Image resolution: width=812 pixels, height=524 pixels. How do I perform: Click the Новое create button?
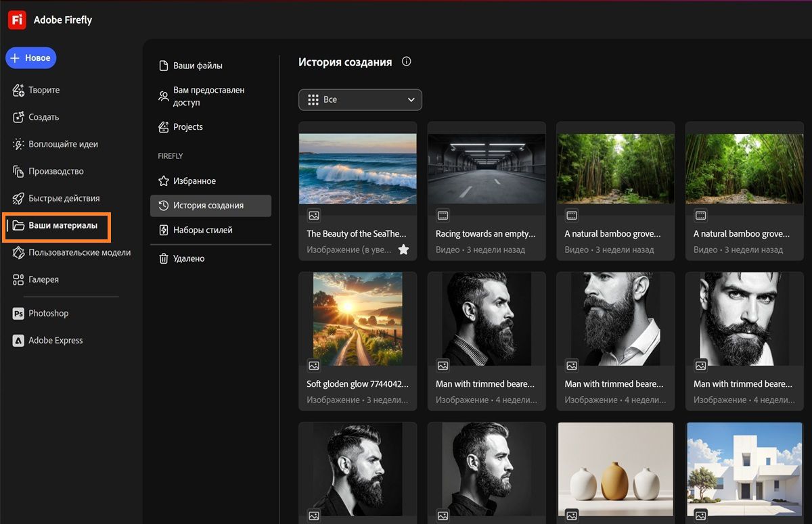pos(31,58)
